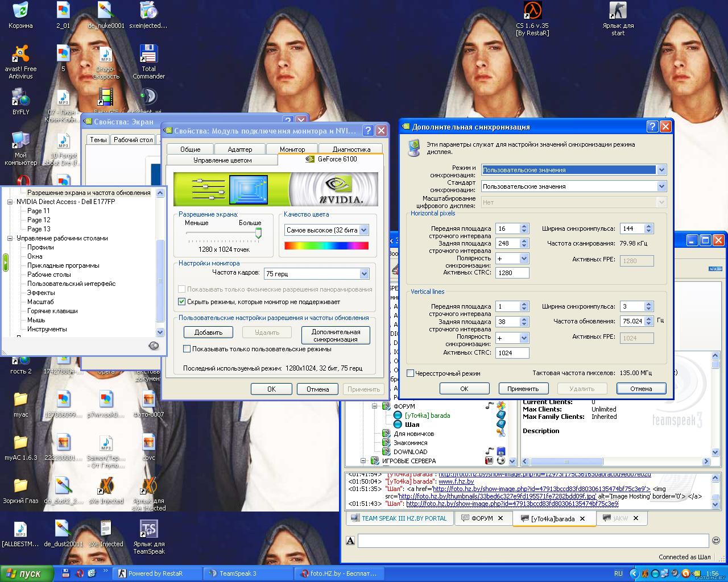Click the round NVIDIA icon under the settings tree
Viewport: 728px width, 582px height.
(x=154, y=345)
